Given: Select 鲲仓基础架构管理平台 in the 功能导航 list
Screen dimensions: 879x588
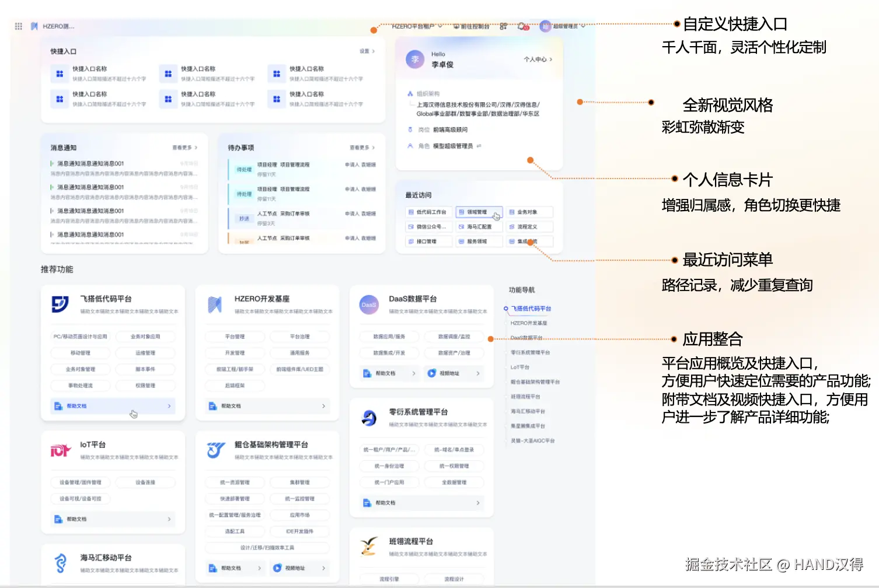Looking at the screenshot, I should coord(535,382).
